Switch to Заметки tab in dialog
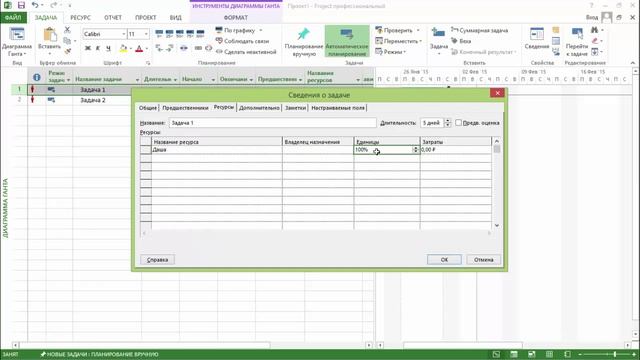 pyautogui.click(x=295, y=108)
